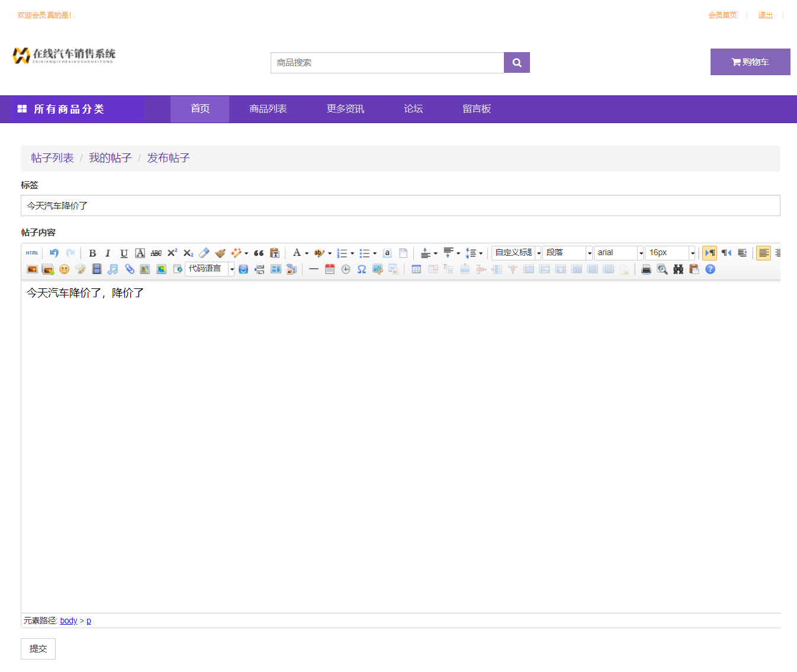Click the font color A button
Image resolution: width=797 pixels, height=672 pixels.
297,253
